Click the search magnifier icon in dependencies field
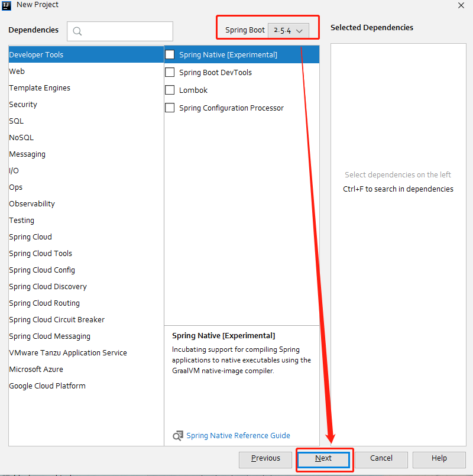Image resolution: width=473 pixels, height=476 pixels. (x=77, y=31)
